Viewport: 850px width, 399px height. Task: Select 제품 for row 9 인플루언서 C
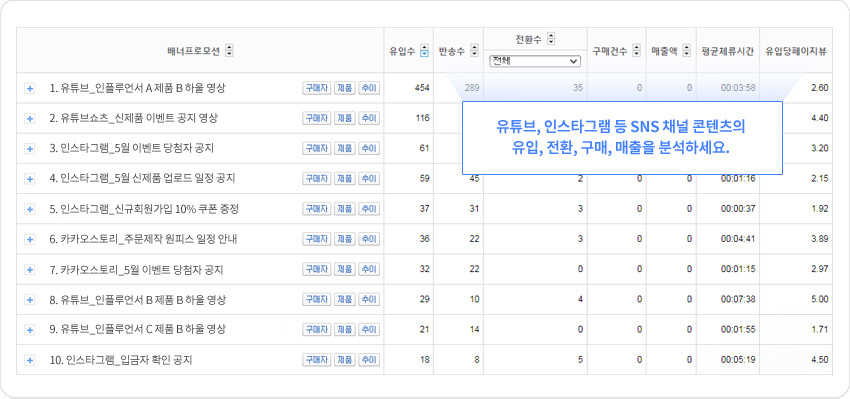344,330
